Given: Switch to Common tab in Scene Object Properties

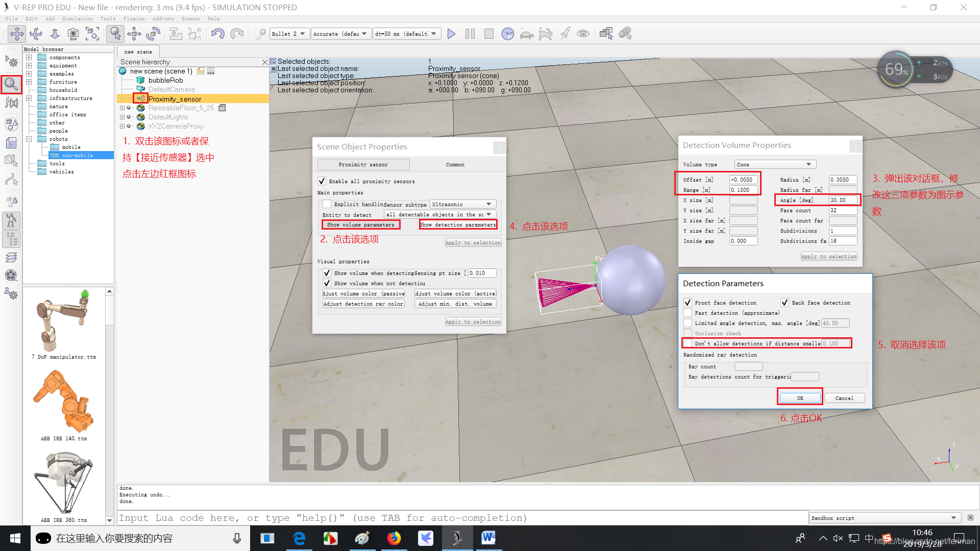Looking at the screenshot, I should (455, 164).
